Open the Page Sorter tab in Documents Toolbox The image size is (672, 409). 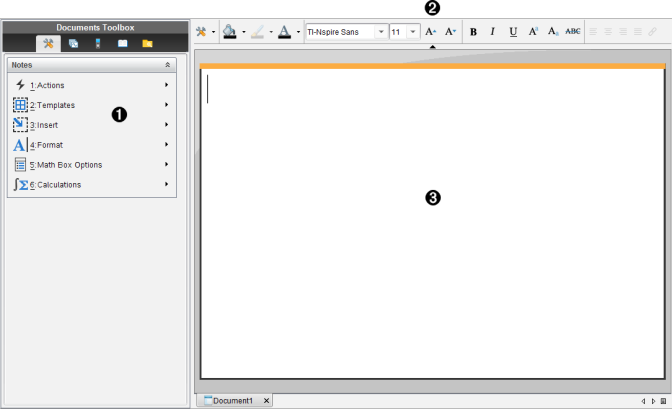coord(73,44)
